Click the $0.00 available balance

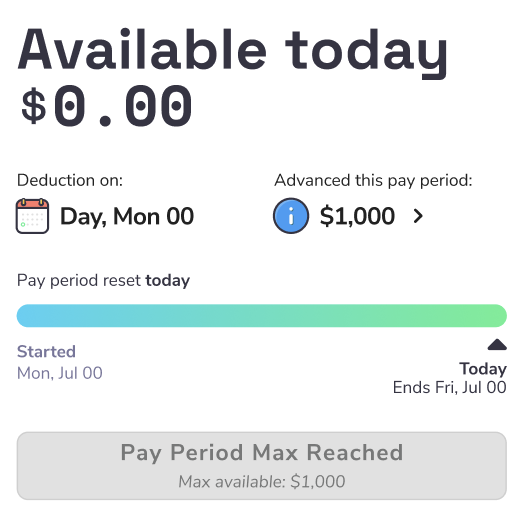point(106,106)
